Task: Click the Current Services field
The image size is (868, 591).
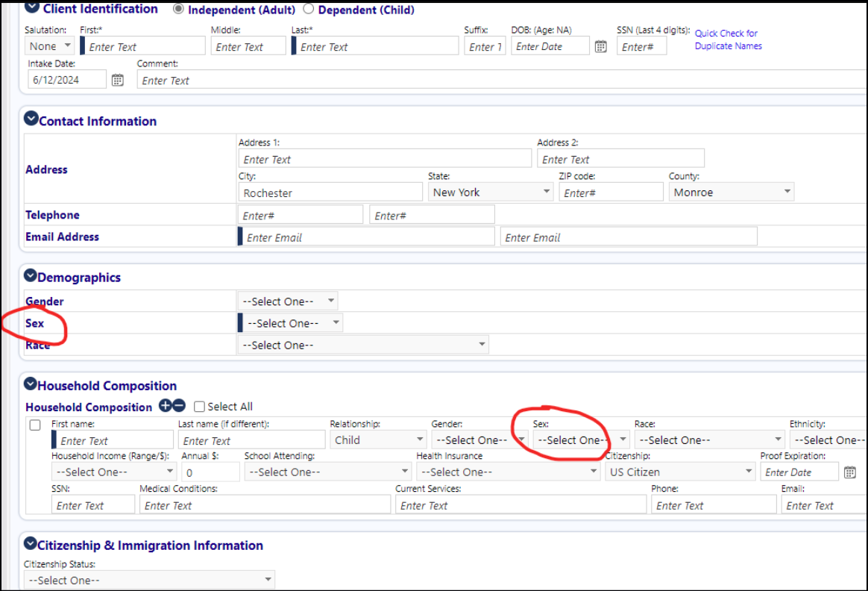Action: 521,504
